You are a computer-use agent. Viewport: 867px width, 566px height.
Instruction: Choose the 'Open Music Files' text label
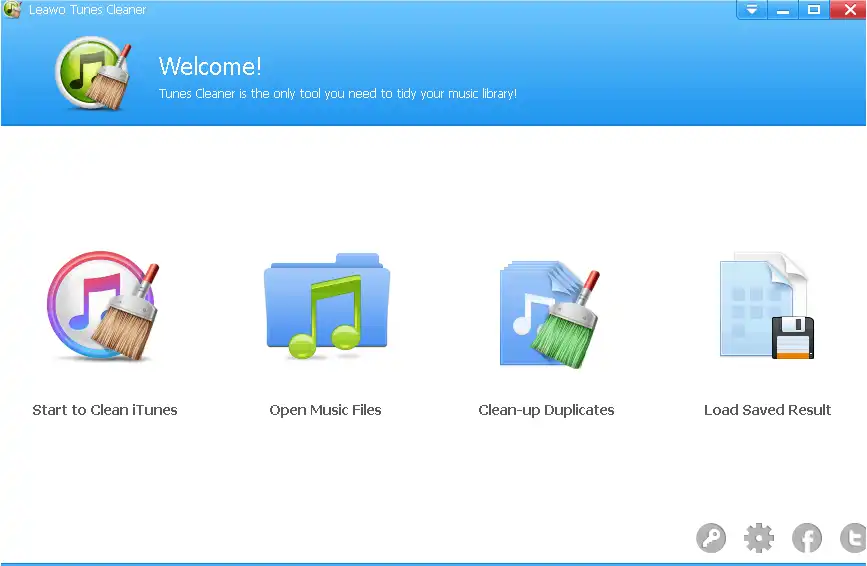(325, 410)
